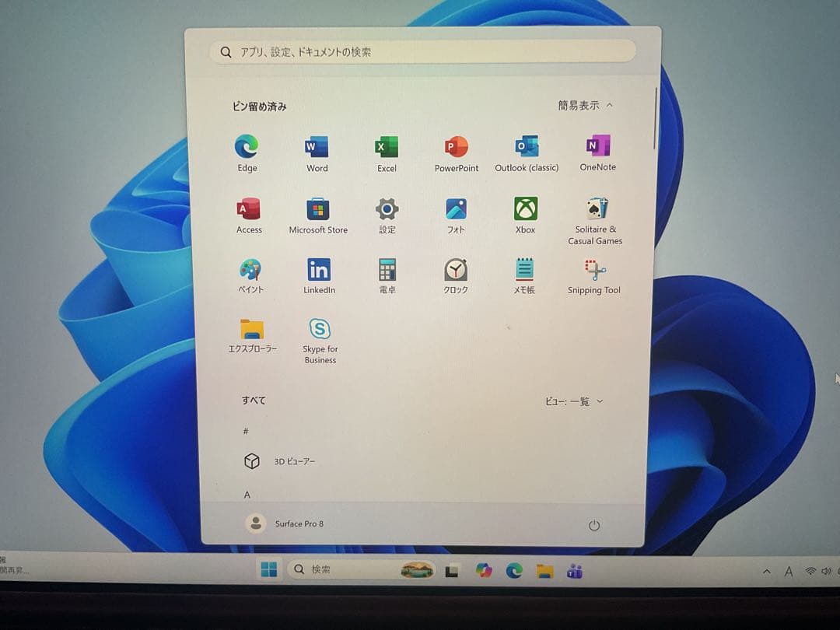Screen dimensions: 840x630
Task: Open 設定 (Settings) gear icon
Action: tap(387, 215)
